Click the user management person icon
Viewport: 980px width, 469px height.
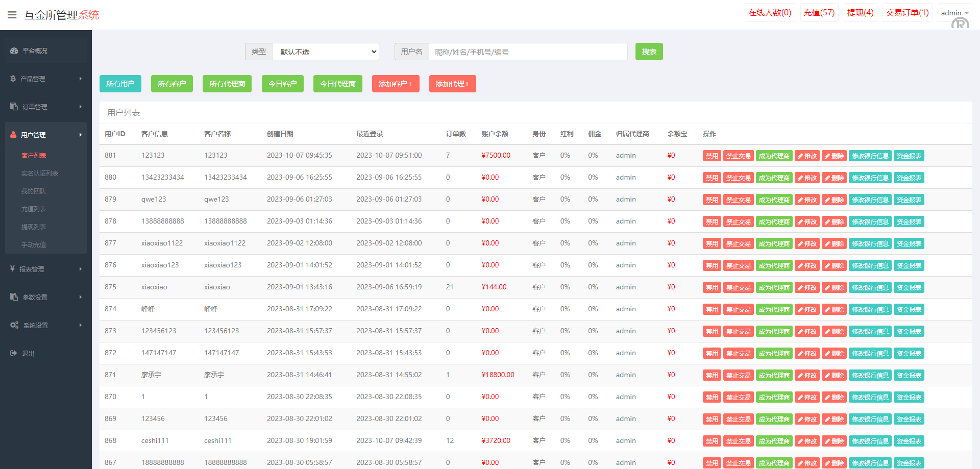[13, 135]
